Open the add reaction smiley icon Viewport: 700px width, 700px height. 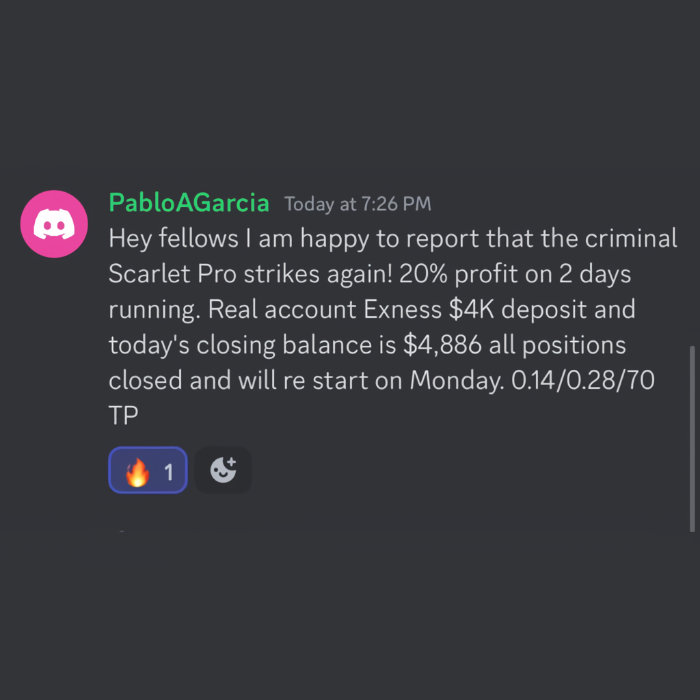tap(223, 470)
